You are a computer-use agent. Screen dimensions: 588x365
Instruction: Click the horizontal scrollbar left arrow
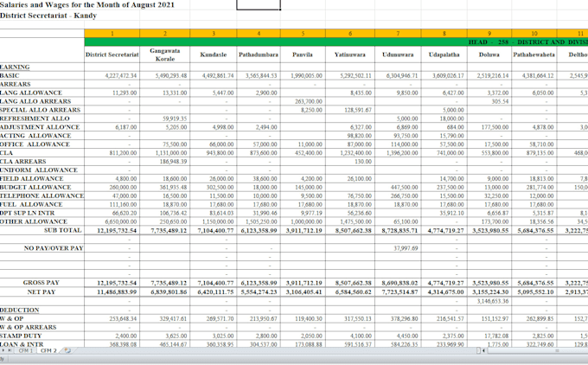point(484,351)
